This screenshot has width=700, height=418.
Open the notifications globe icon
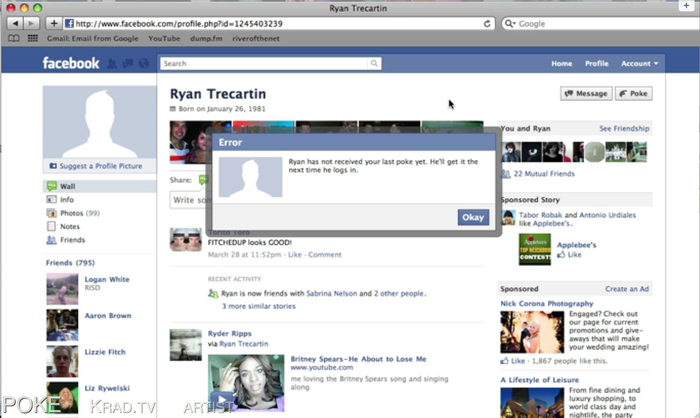tap(143, 64)
